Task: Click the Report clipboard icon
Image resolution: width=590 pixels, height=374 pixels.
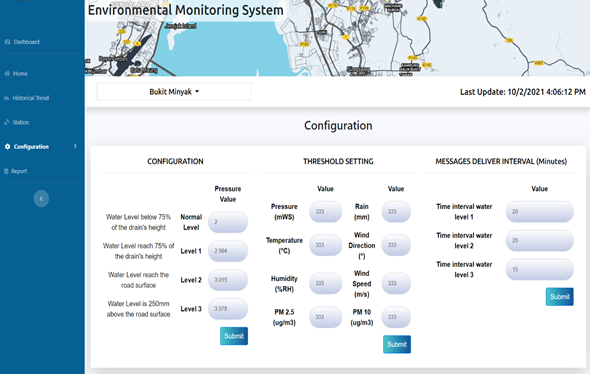Action: click(6, 171)
